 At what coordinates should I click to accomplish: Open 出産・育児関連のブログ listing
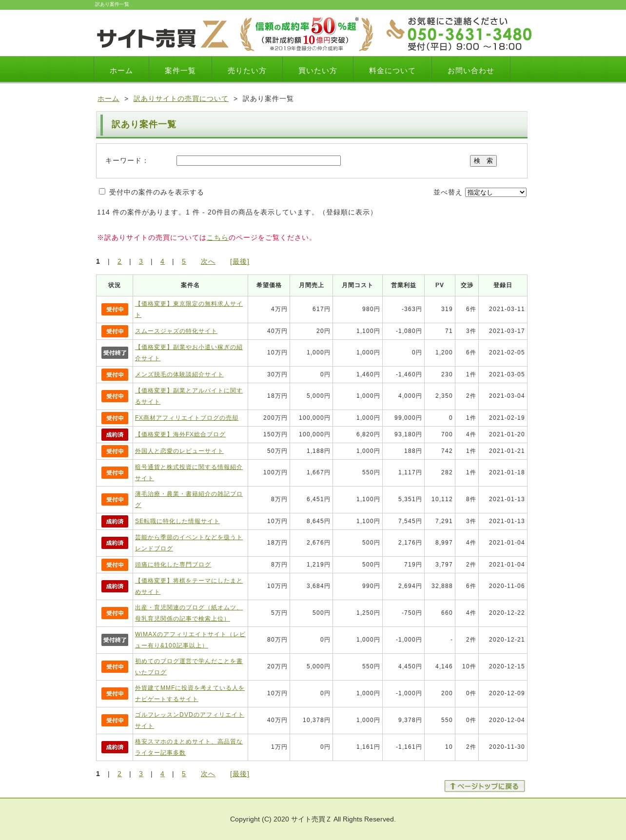click(x=189, y=613)
